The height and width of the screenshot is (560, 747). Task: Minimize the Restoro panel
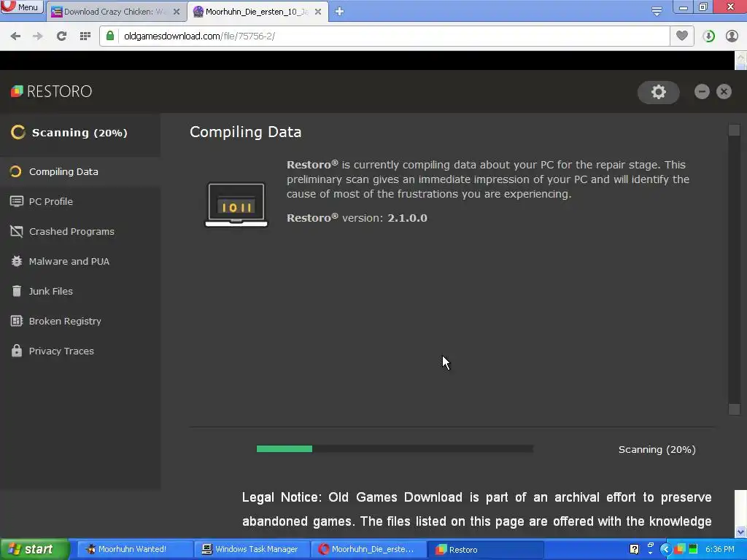[x=702, y=91]
